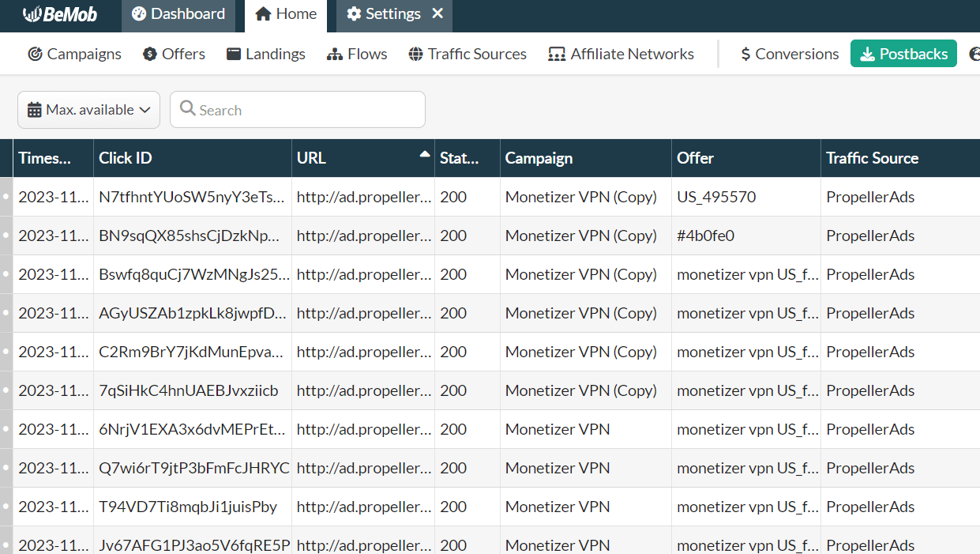Click the URL cell in the AGyUSZAb1zpk row

coord(363,313)
